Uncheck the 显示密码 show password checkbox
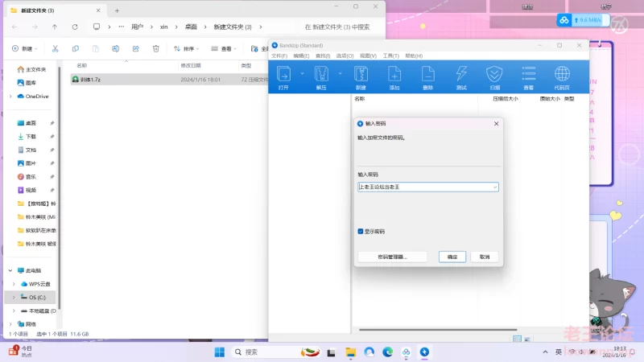Screen dimensions: 644x362 pyautogui.click(x=361, y=231)
